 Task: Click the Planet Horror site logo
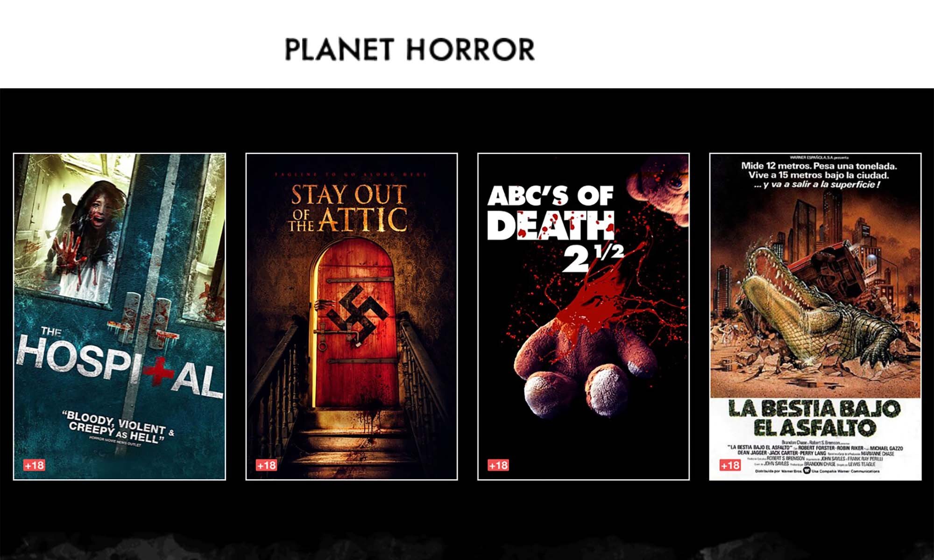[410, 50]
